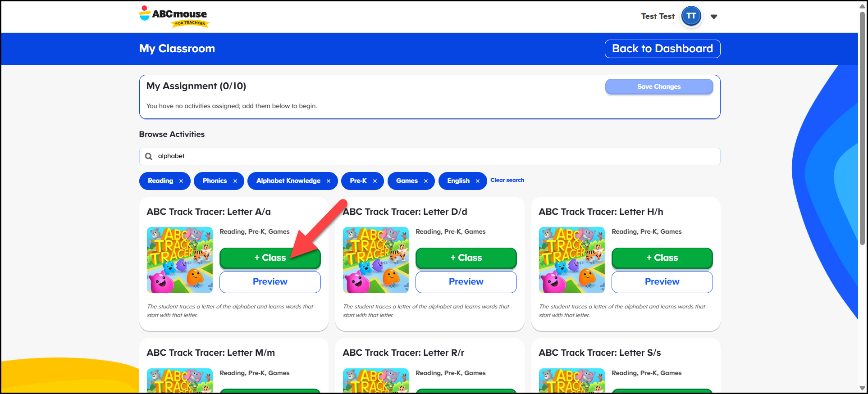This screenshot has width=868, height=394.
Task: Remove the Games filter with its x
Action: 425,181
